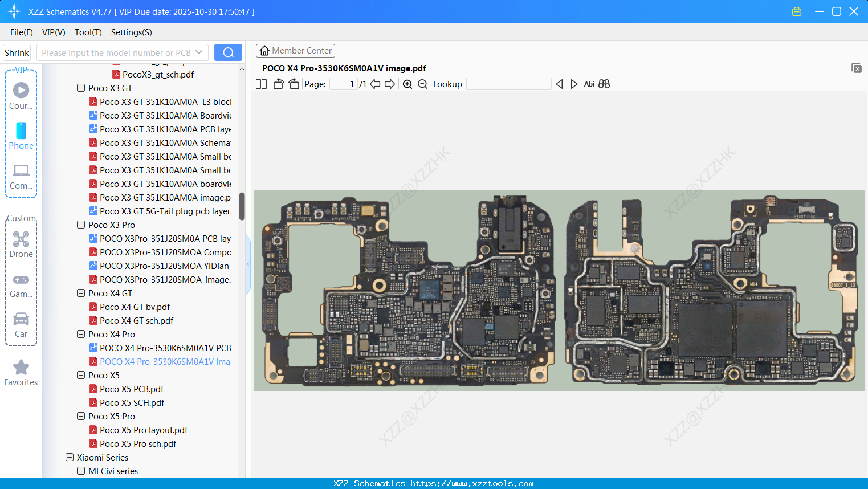
Task: Rotate the board image clockwise
Action: coord(294,84)
